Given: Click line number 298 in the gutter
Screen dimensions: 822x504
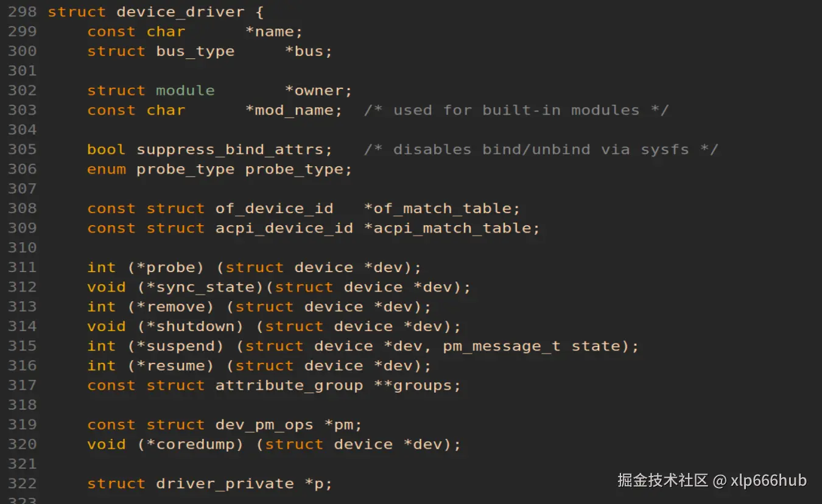Looking at the screenshot, I should tap(22, 12).
